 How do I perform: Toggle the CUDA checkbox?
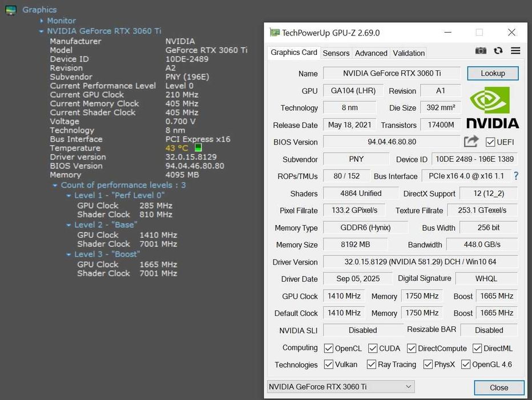point(373,349)
